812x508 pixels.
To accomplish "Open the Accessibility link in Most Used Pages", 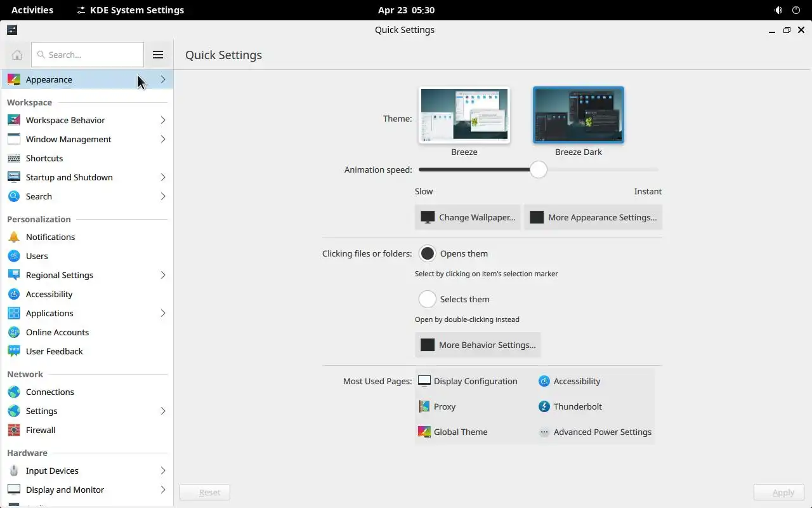I will point(569,381).
